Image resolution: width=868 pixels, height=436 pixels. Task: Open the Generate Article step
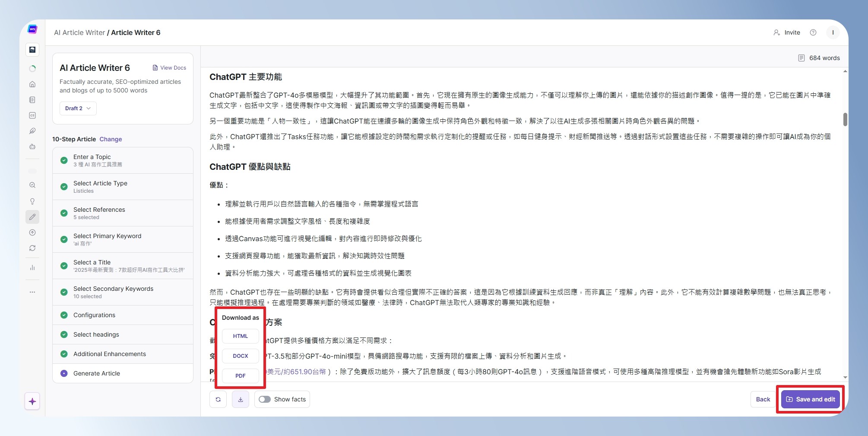pyautogui.click(x=123, y=373)
